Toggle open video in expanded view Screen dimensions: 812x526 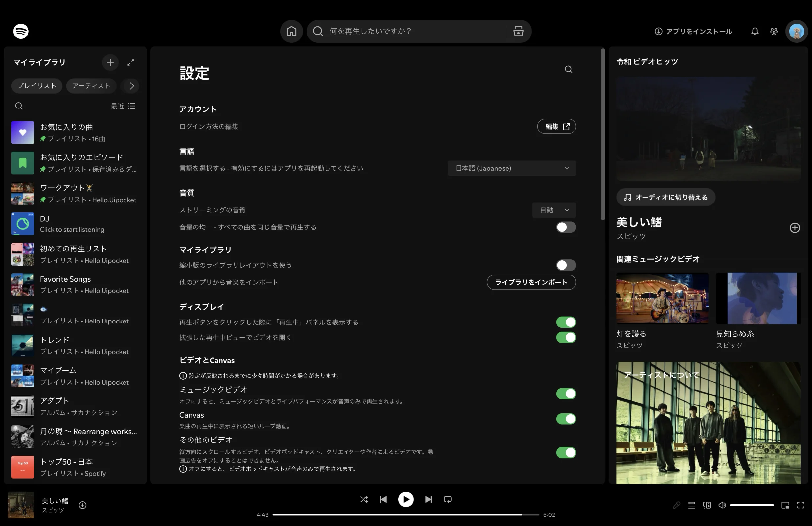tap(566, 337)
